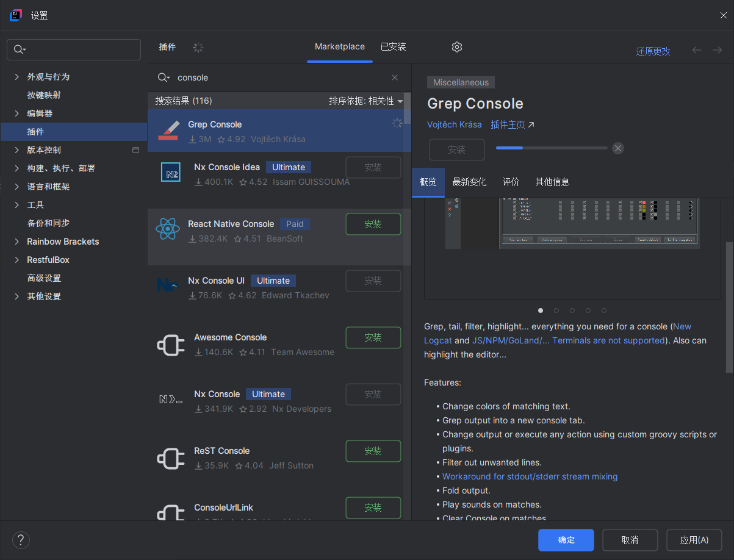Select 高级设置 in the settings tree
734x560 pixels.
pyautogui.click(x=44, y=278)
